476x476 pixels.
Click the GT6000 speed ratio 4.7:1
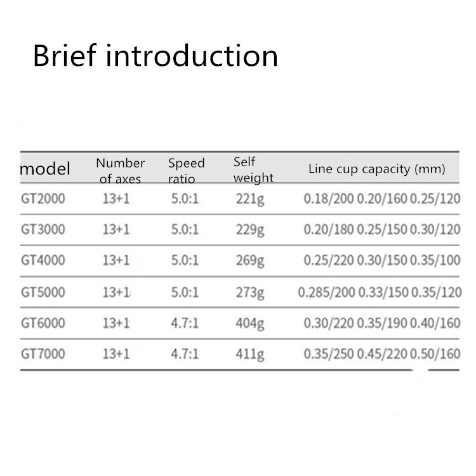[185, 323]
